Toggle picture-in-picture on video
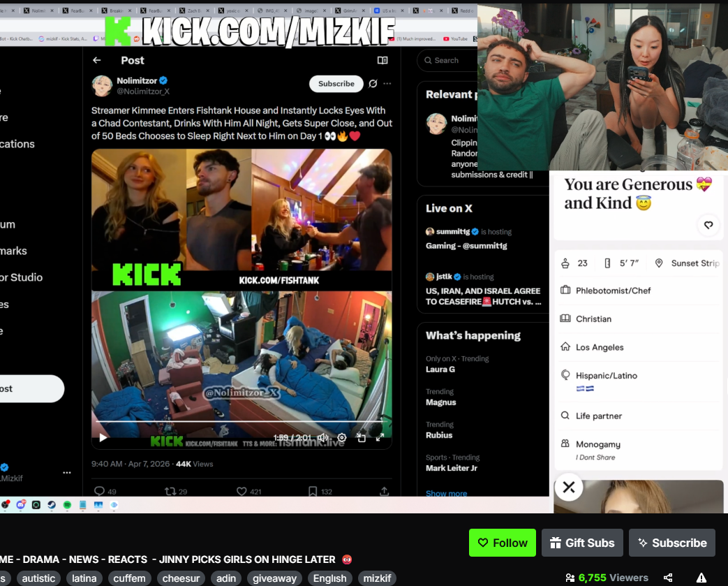The height and width of the screenshot is (586, 728). 362,437
